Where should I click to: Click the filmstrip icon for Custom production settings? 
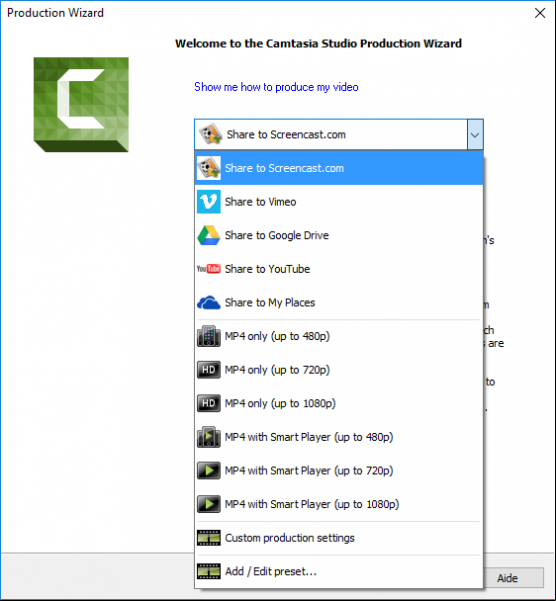coord(208,538)
